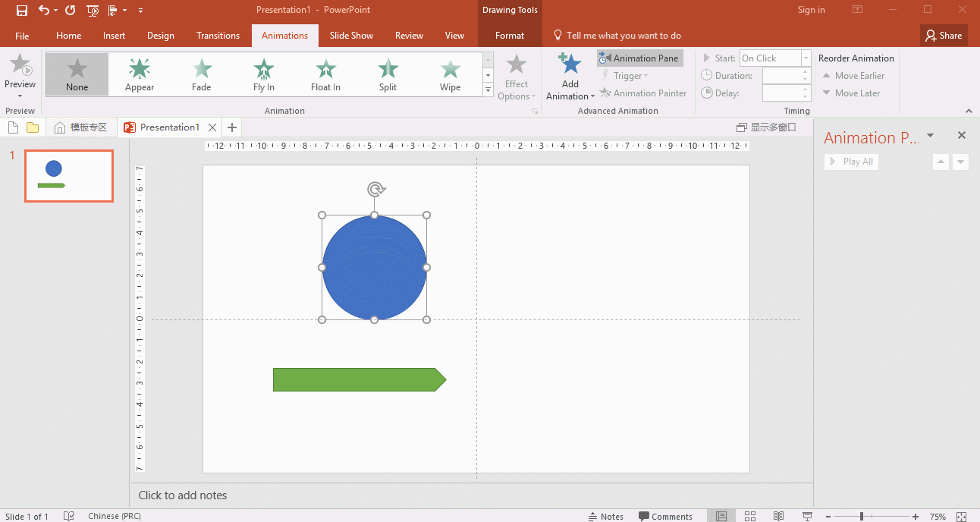Viewport: 980px width, 522px height.
Task: Click Sign in link in title bar
Action: (x=811, y=10)
